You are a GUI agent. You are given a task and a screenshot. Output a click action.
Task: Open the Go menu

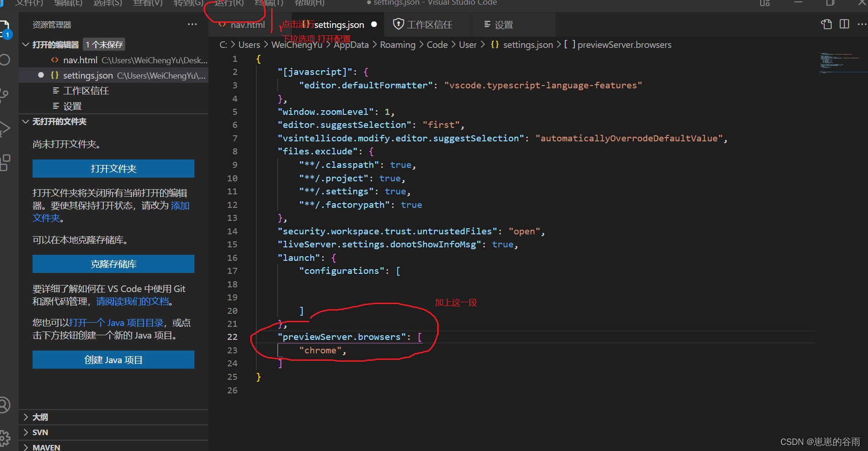pos(188,3)
